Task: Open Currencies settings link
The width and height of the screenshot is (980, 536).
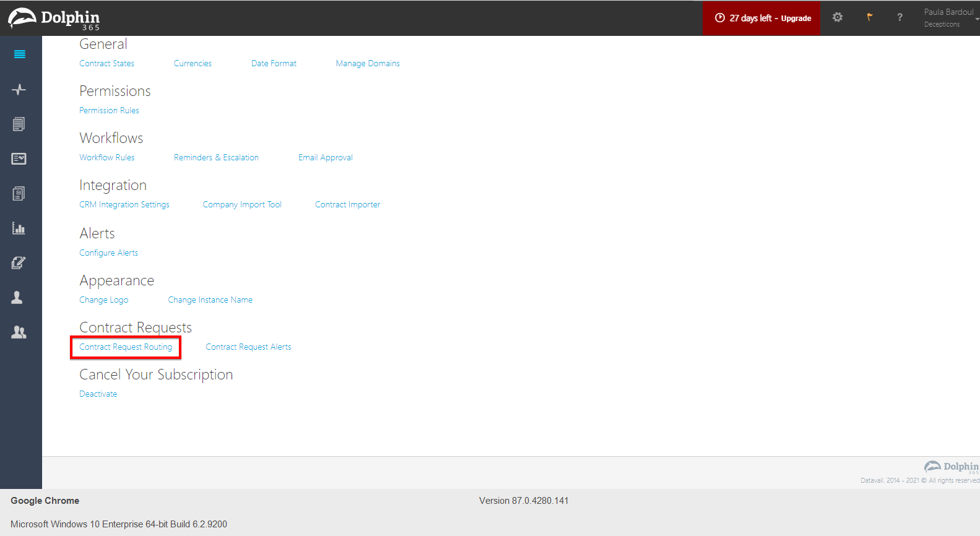Action: (x=193, y=63)
